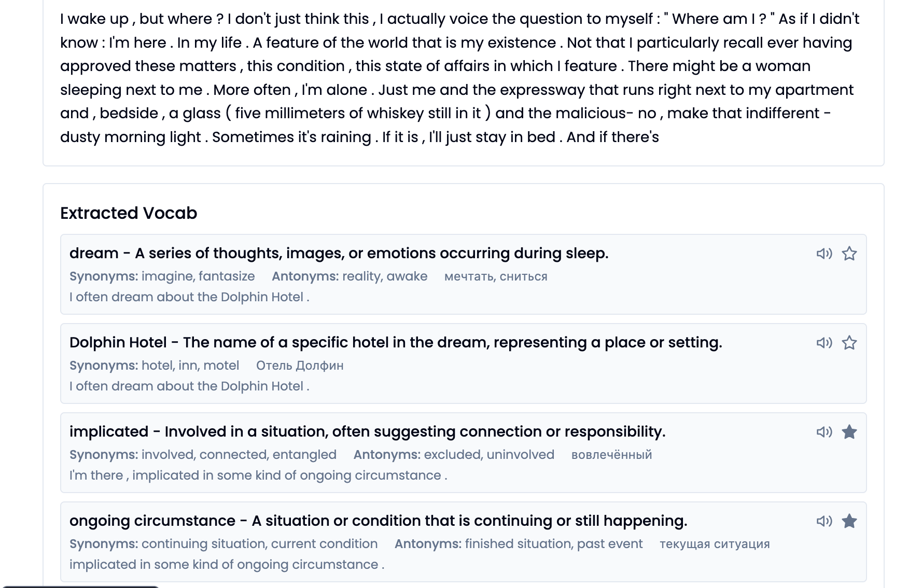Favorite the "Dolphin Hotel" vocab entry
922x588 pixels.
point(850,342)
